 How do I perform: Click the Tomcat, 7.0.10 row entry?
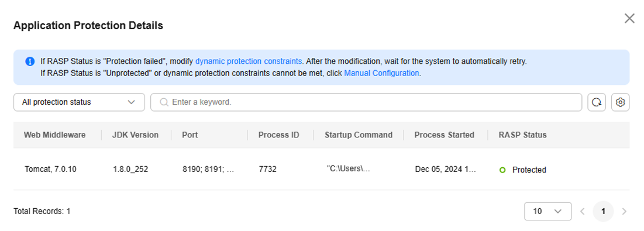[50, 170]
